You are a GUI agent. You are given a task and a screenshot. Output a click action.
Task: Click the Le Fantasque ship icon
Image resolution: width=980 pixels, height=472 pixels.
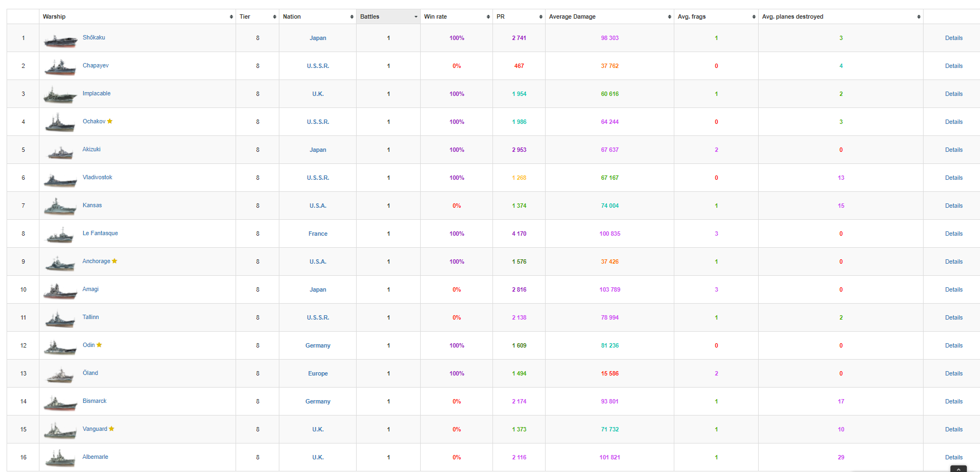(60, 236)
